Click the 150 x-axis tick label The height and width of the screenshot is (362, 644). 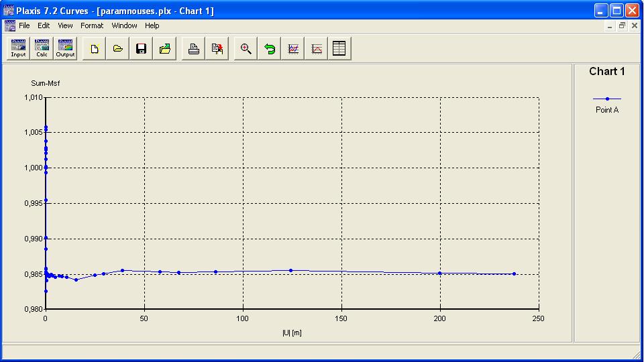(341, 318)
